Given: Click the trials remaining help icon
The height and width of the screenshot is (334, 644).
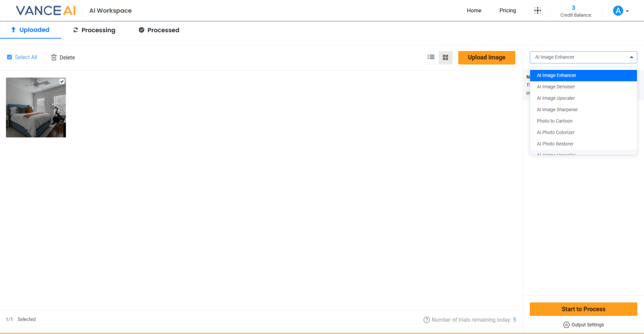Looking at the screenshot, I should tap(427, 320).
